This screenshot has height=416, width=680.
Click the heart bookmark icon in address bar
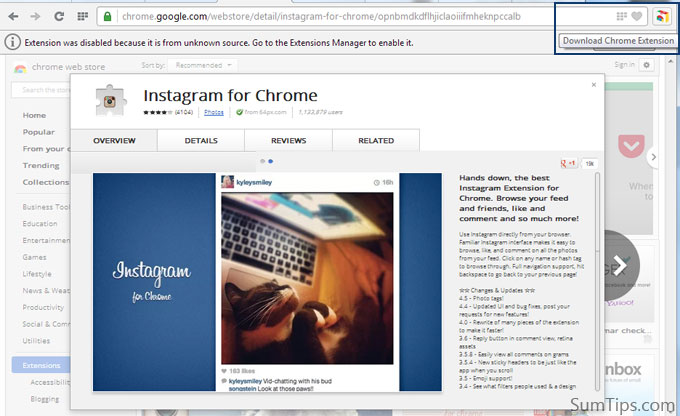(x=636, y=16)
